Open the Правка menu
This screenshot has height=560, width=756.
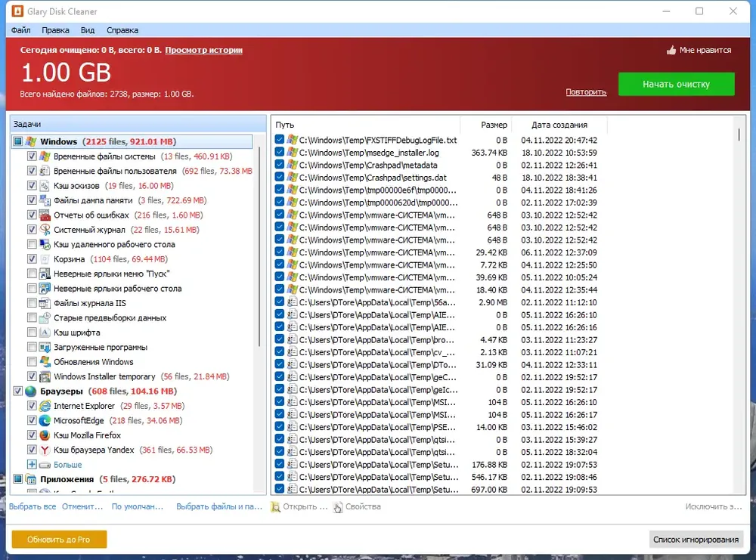(x=55, y=30)
